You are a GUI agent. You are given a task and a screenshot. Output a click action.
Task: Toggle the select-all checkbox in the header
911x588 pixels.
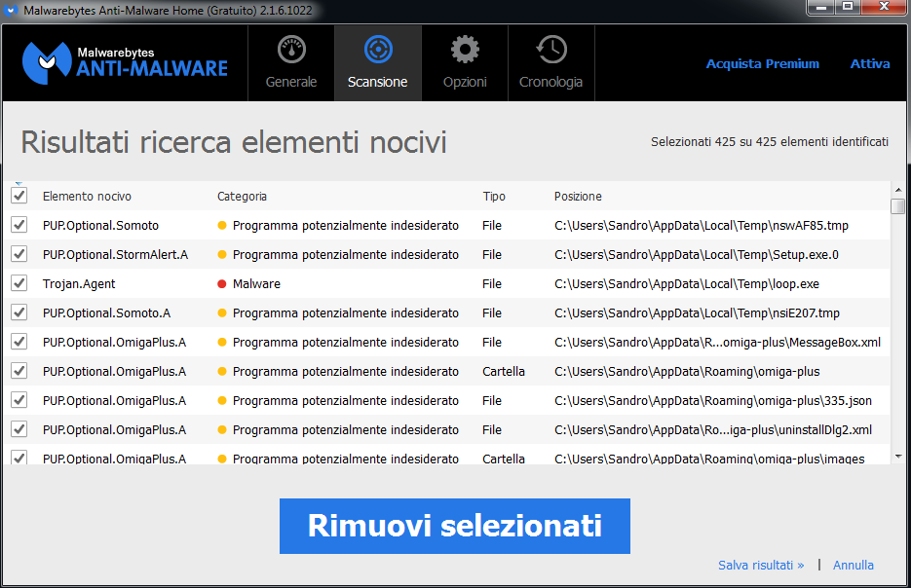click(19, 196)
